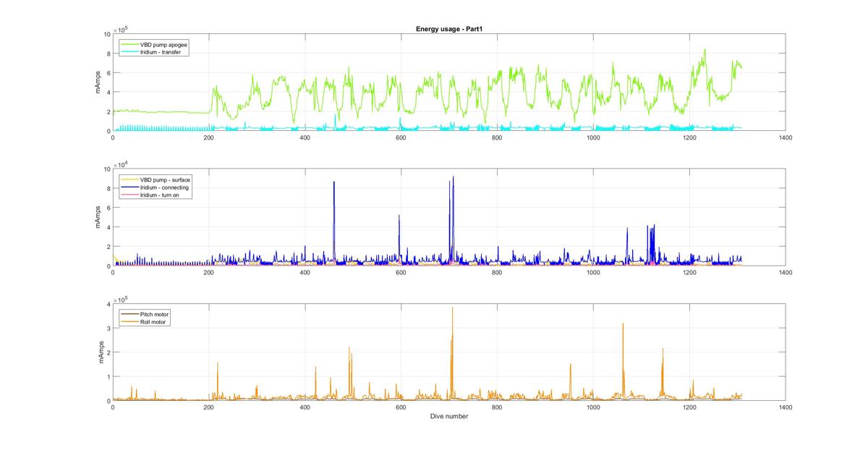The width and height of the screenshot is (868, 450).
Task: Click the brown line sample beside 'Pitch motor'
Action: (x=129, y=315)
